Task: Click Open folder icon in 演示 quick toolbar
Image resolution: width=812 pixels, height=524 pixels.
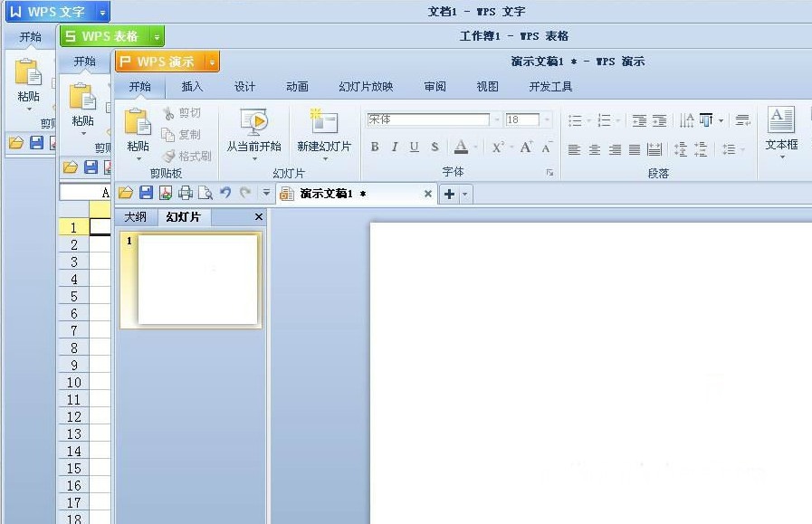Action: pos(125,193)
